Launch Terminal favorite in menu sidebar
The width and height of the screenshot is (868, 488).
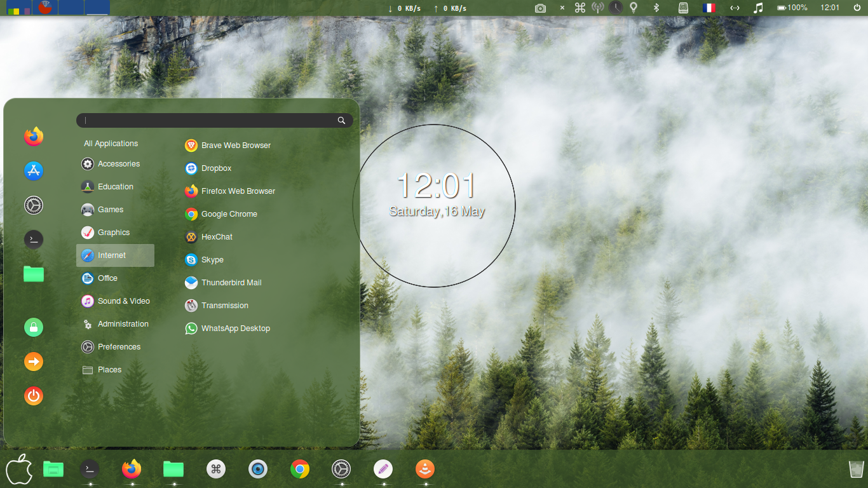pyautogui.click(x=34, y=239)
